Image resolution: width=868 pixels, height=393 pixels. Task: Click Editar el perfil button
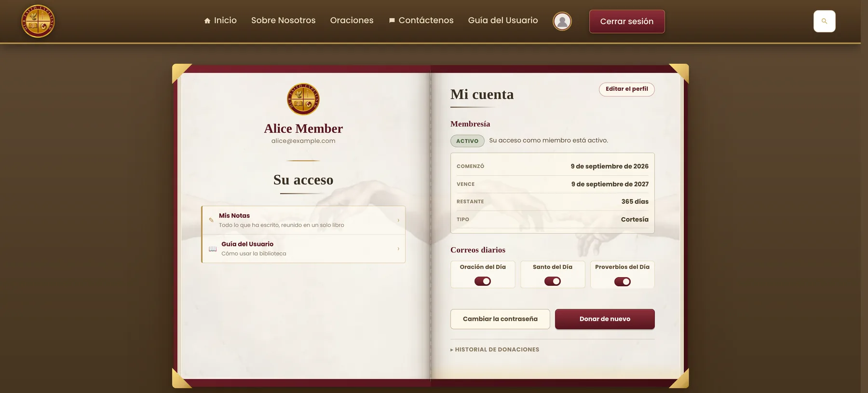tap(627, 89)
